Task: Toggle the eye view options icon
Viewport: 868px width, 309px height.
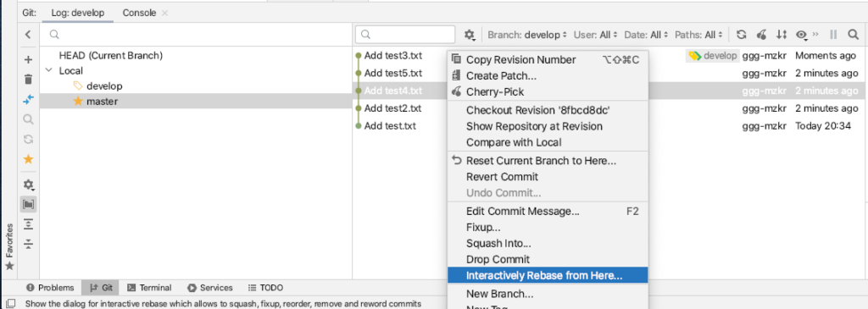Action: point(801,35)
